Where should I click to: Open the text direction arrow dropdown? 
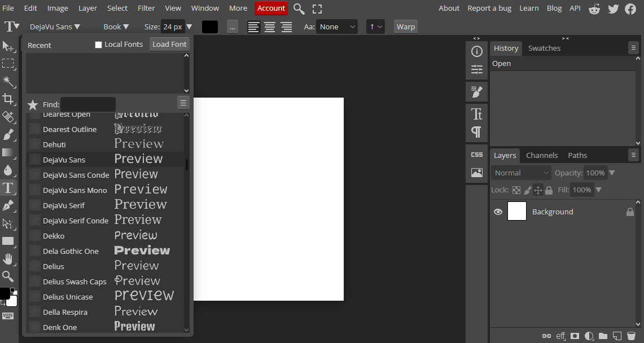375,27
